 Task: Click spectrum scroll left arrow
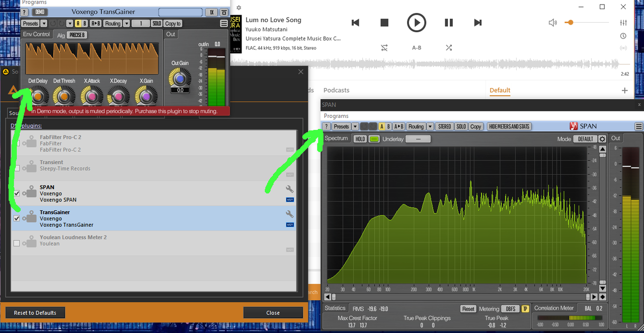click(x=328, y=297)
